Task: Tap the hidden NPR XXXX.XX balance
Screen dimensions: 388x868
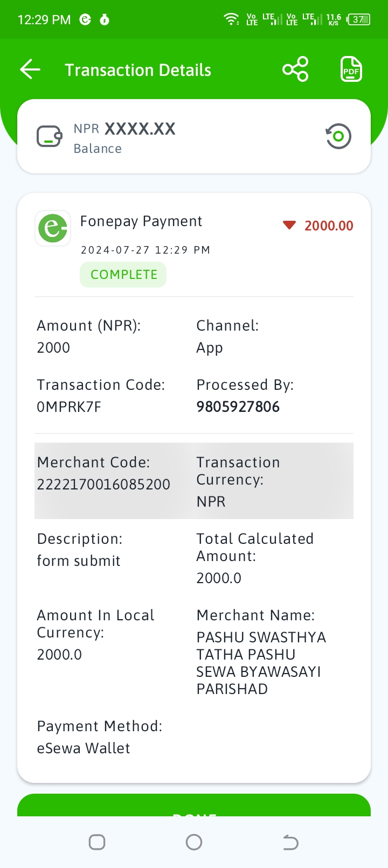Action: (124, 129)
